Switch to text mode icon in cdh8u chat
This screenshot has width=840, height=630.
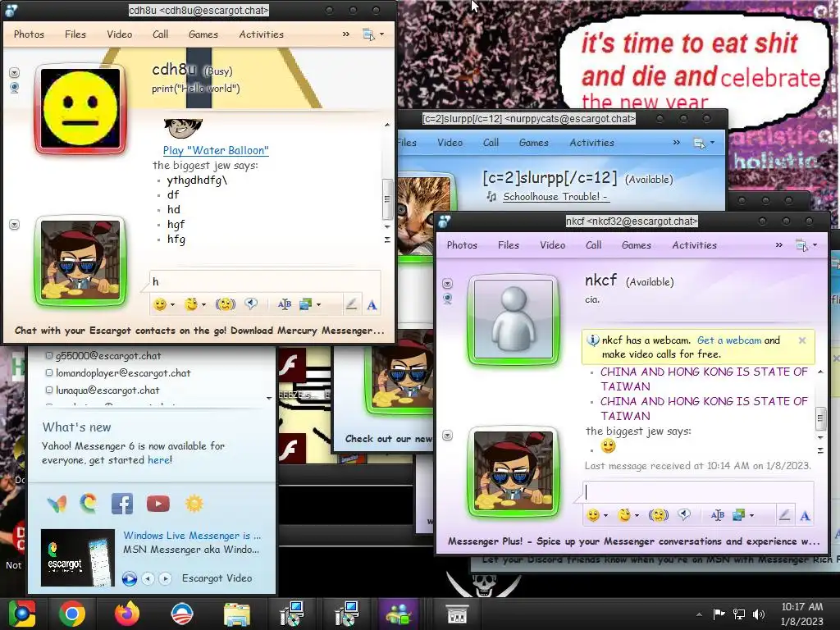[372, 305]
